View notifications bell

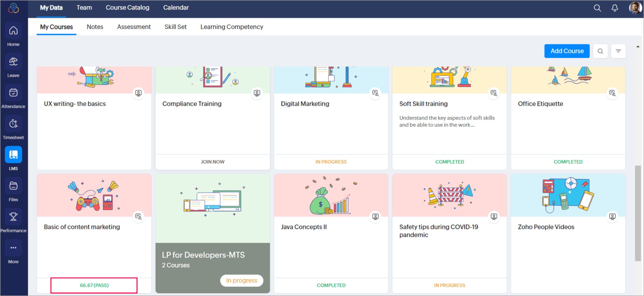coord(615,8)
